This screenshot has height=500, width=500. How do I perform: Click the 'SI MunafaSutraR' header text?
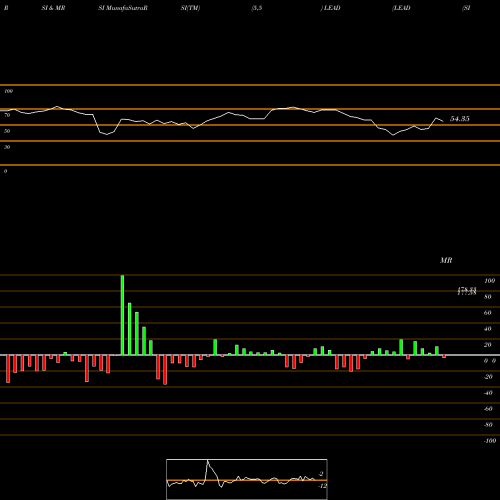[x=123, y=8]
